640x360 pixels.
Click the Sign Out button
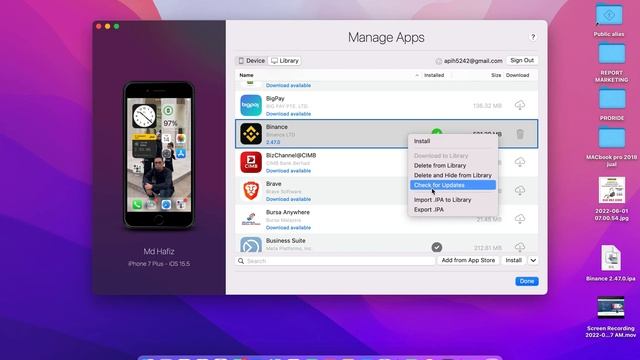(522, 60)
